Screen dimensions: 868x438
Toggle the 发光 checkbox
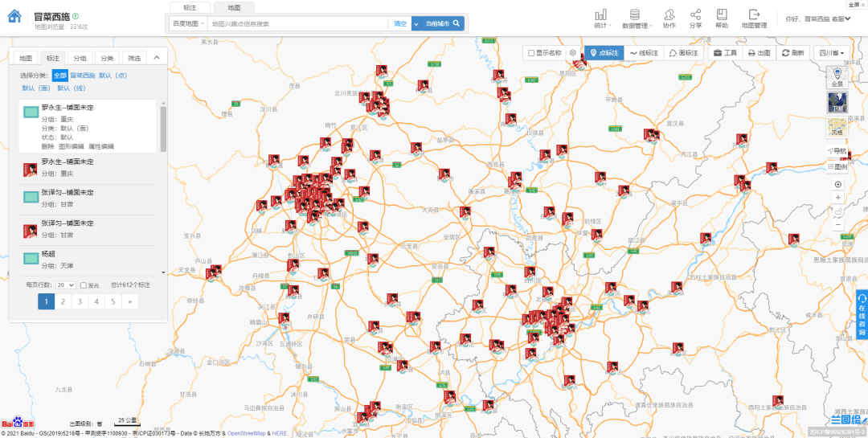click(84, 285)
